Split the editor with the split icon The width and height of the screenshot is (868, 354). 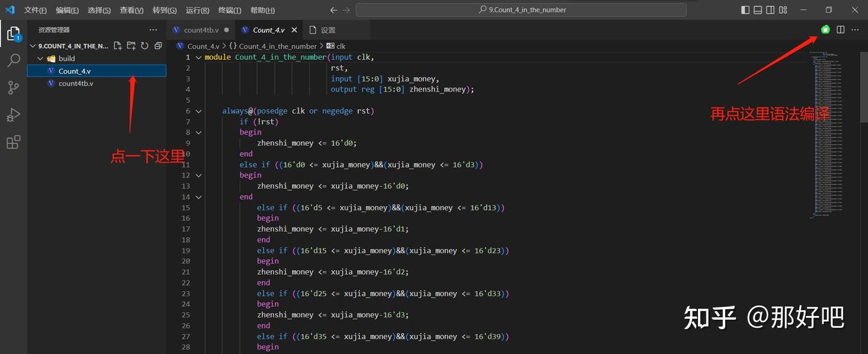[x=840, y=29]
